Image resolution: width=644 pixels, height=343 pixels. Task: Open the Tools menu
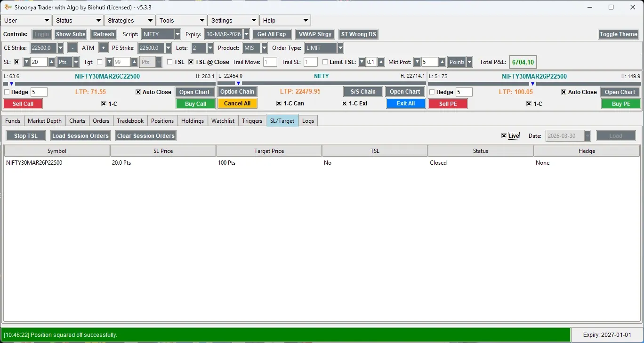tap(182, 21)
